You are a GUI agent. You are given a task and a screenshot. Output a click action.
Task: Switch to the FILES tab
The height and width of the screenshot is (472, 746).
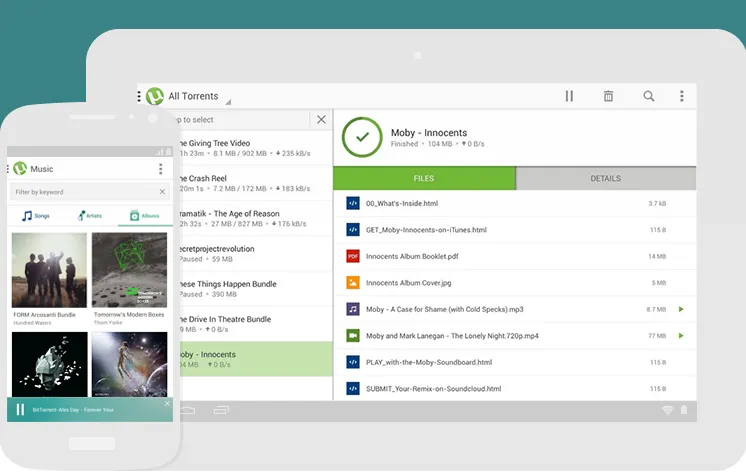point(424,178)
